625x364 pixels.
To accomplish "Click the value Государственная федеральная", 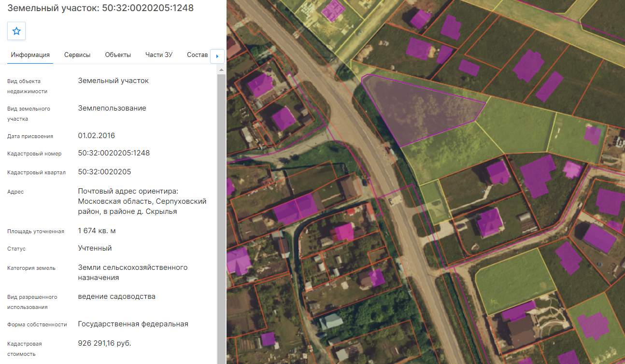I will click(x=133, y=324).
